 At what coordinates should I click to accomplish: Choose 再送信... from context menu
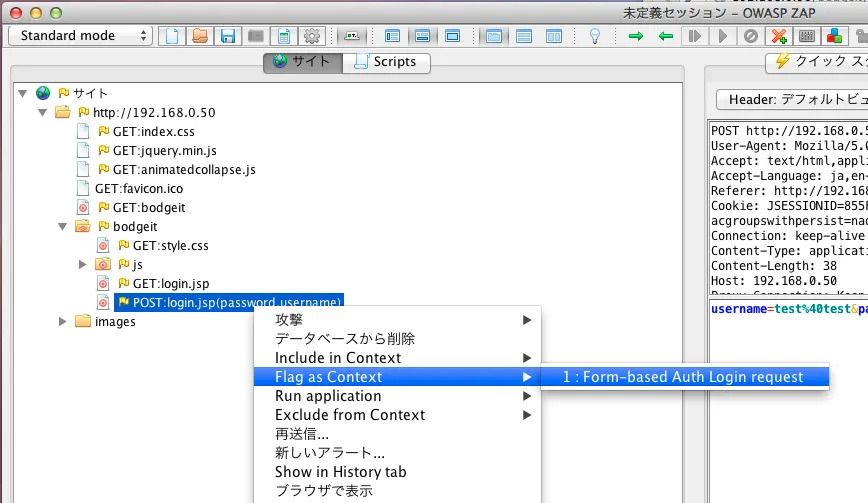pos(397,434)
